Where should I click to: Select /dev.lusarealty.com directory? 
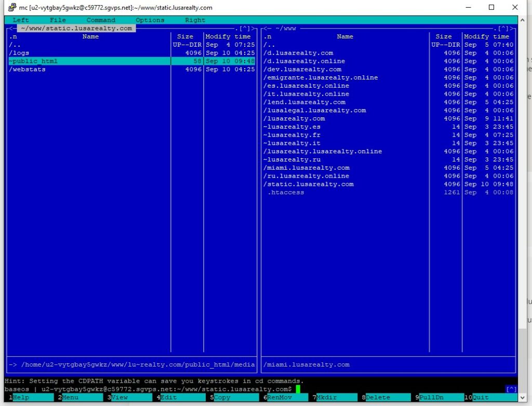(389, 69)
